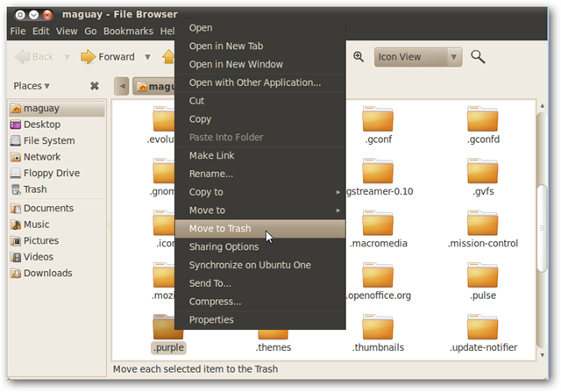Open the File menu
This screenshot has width=561, height=392.
18,32
